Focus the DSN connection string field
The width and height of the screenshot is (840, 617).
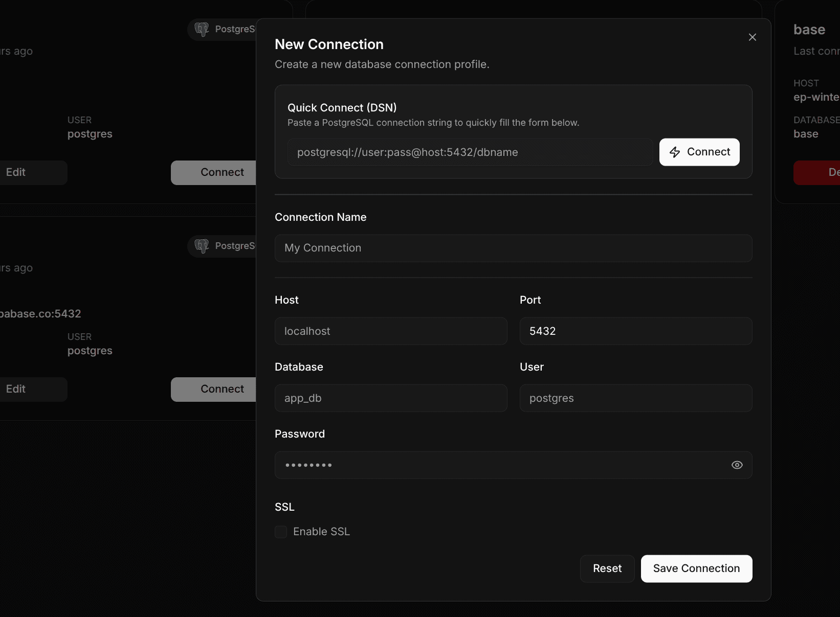[x=470, y=152]
